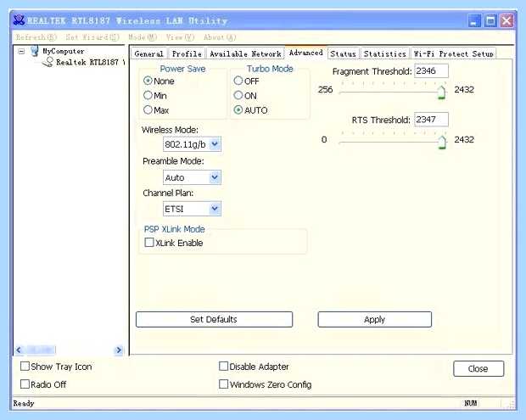
Task: Maximize the Wireless LAN Utility window
Action: pos(490,21)
